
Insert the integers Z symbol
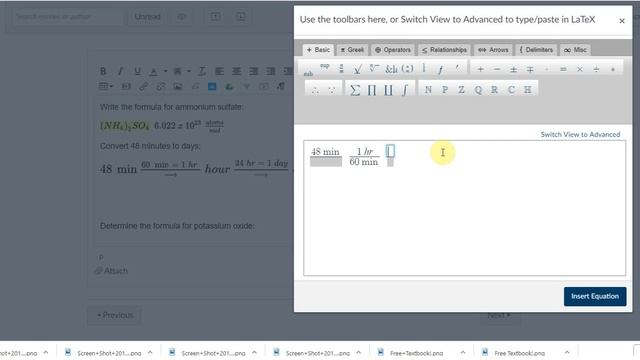[461, 89]
